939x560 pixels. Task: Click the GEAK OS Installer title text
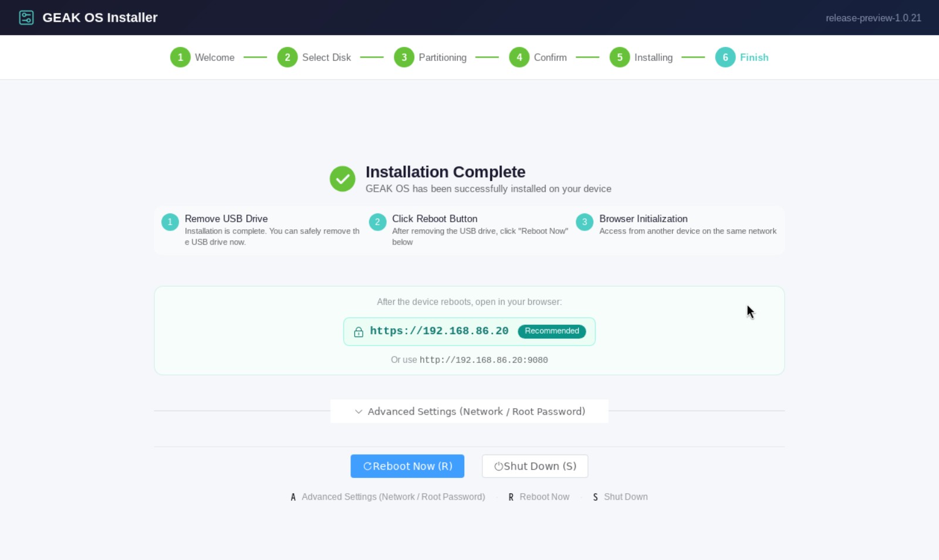pyautogui.click(x=100, y=18)
